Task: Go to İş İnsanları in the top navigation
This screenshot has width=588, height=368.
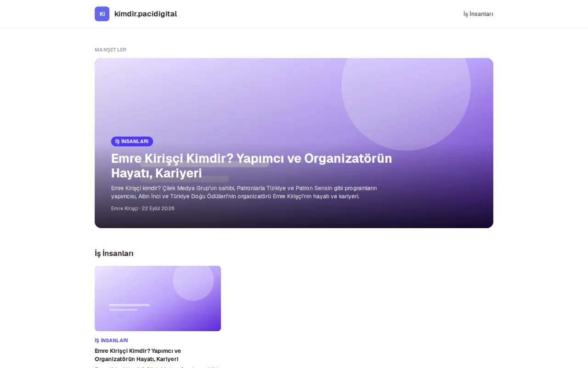Action: coord(478,14)
